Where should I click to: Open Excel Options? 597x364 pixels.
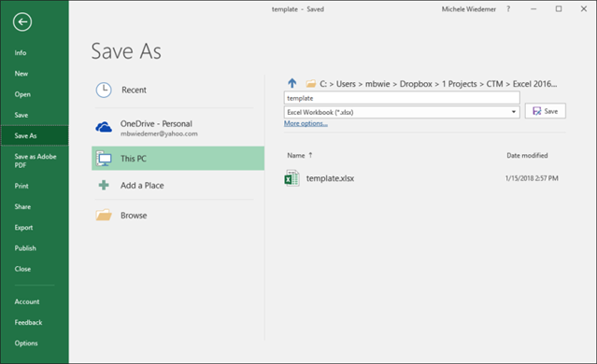coord(26,343)
